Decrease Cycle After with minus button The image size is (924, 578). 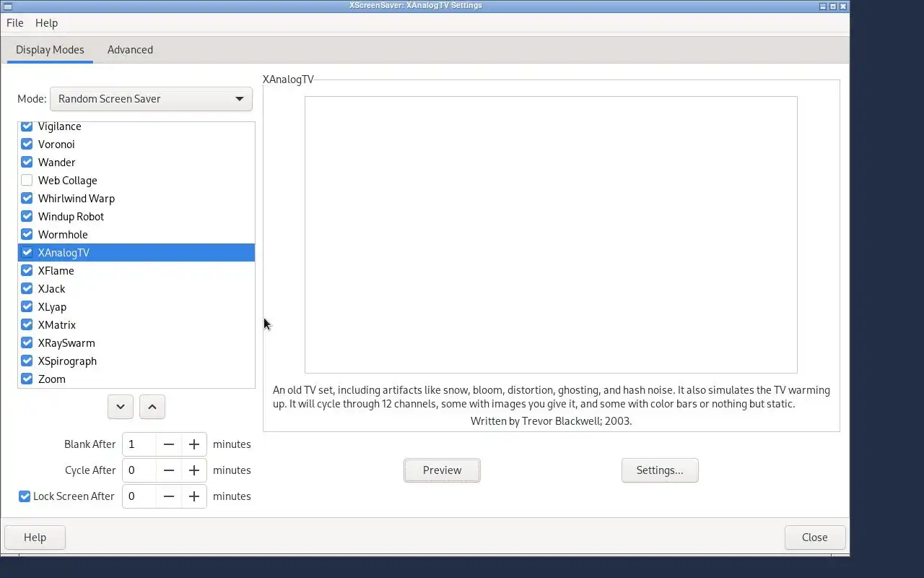click(169, 470)
